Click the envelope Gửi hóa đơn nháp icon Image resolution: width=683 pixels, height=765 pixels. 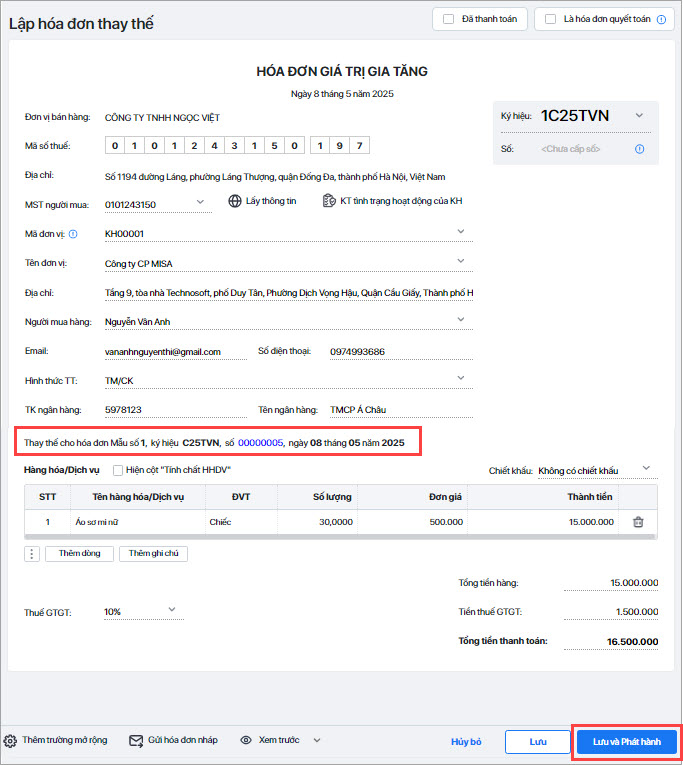137,741
